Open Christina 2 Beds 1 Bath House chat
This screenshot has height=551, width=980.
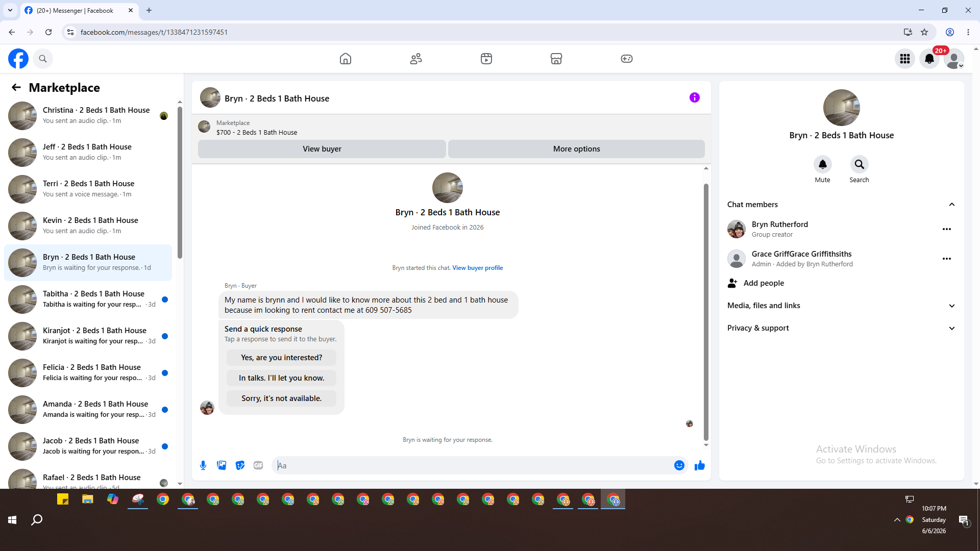tap(88, 116)
